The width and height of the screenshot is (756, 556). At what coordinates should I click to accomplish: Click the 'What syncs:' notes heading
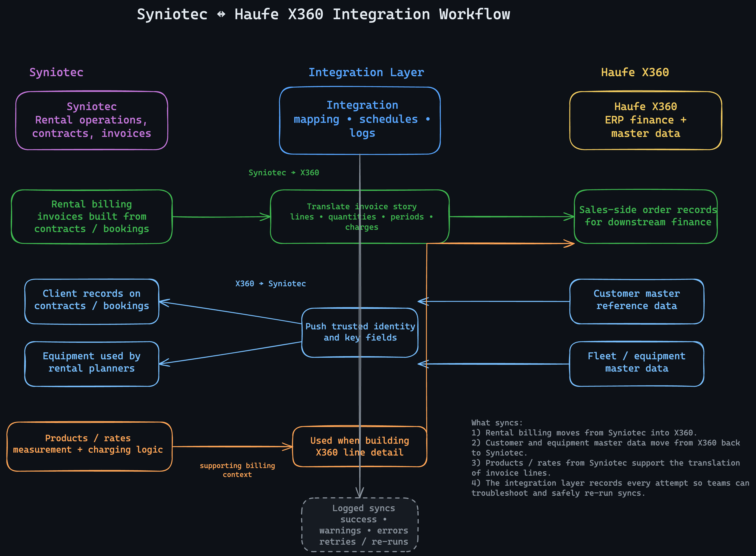[497, 423]
